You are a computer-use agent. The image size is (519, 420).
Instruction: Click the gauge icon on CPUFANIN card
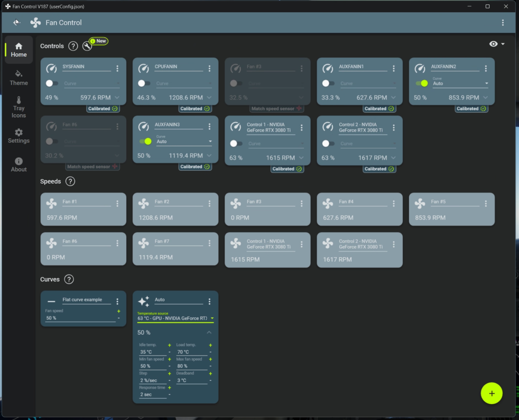(x=144, y=68)
